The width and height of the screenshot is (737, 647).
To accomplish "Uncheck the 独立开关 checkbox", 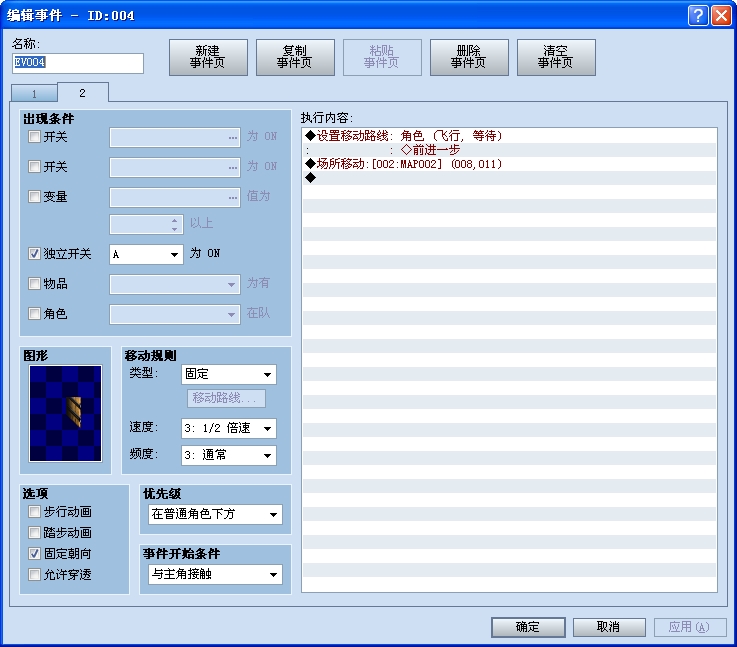I will coord(35,254).
